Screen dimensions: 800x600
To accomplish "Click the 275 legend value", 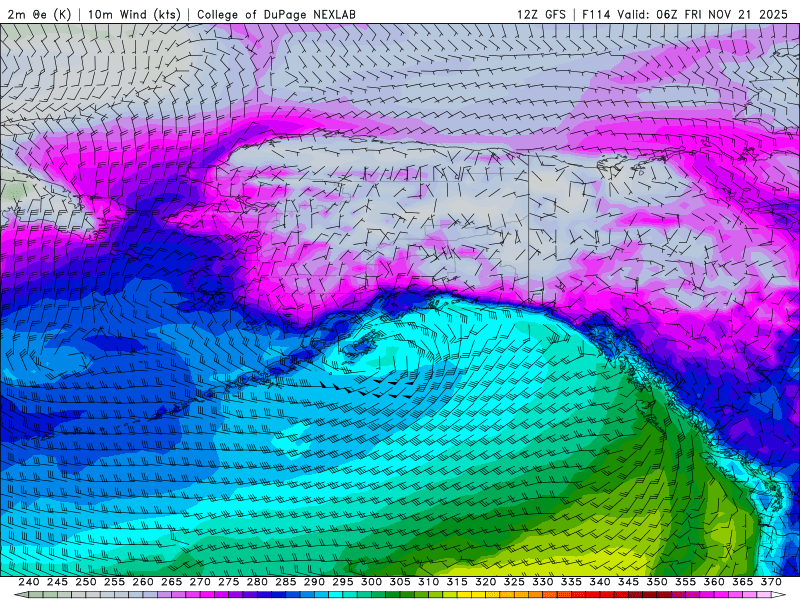I will point(229,582).
